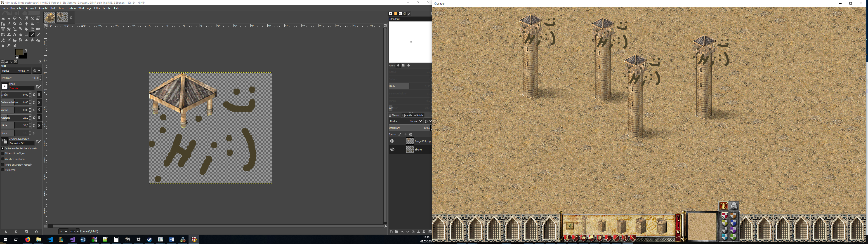This screenshot has height=244, width=868.
Task: Lower the selected layer one step
Action: (407, 232)
